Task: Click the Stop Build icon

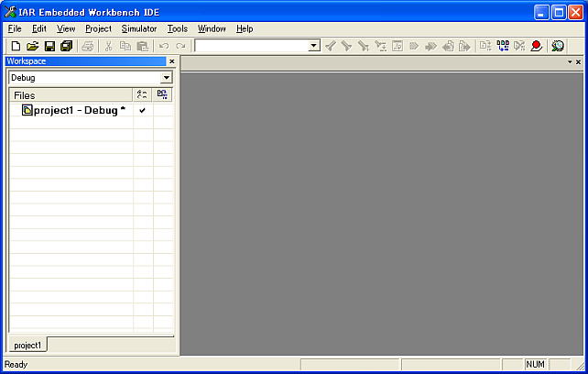Action: [519, 46]
